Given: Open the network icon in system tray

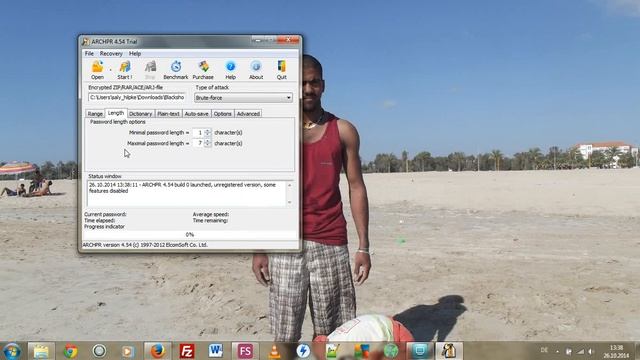Looking at the screenshot, I should (x=580, y=351).
